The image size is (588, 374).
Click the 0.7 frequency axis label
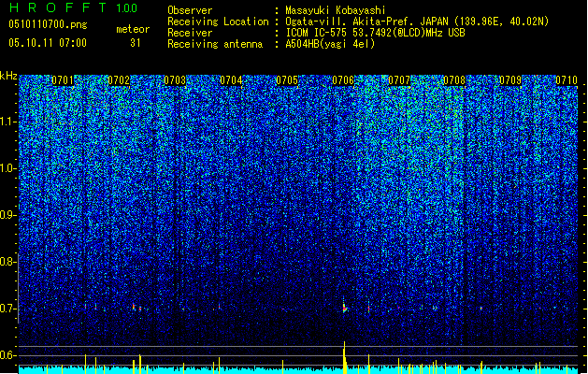coord(7,309)
